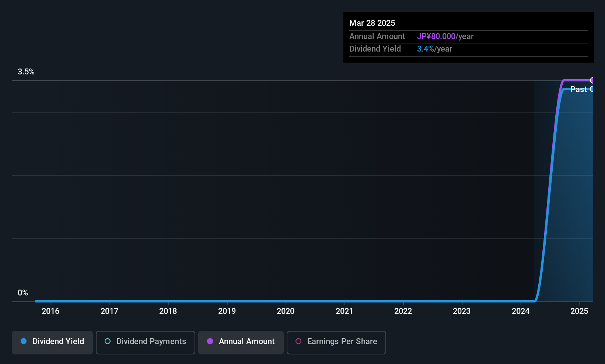Toggle the Dividend Yield series
Screen dimensions: 605x364
click(52, 342)
